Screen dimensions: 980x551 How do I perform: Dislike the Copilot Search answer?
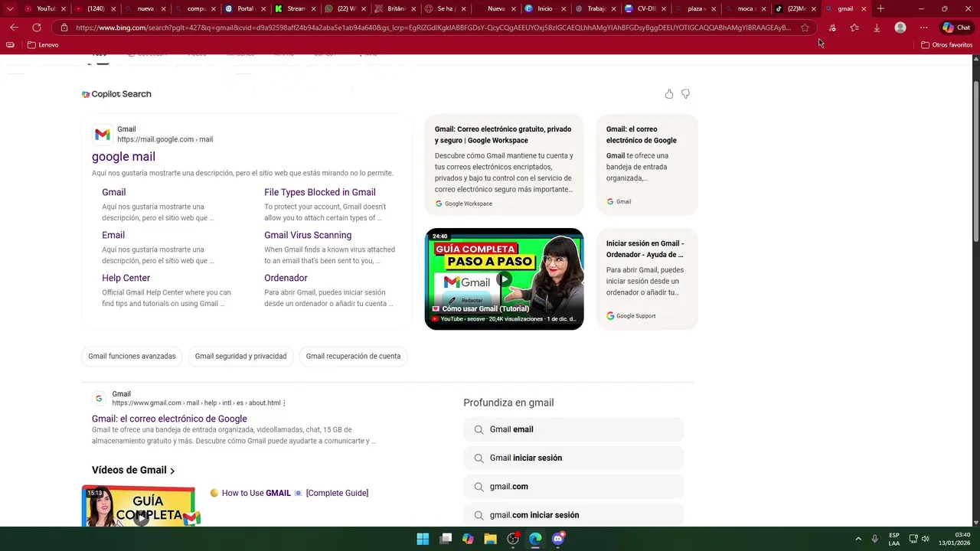pos(685,94)
